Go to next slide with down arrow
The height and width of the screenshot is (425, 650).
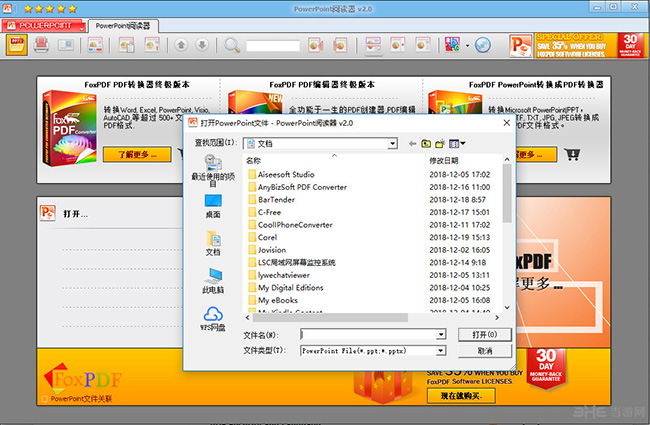pyautogui.click(x=202, y=45)
